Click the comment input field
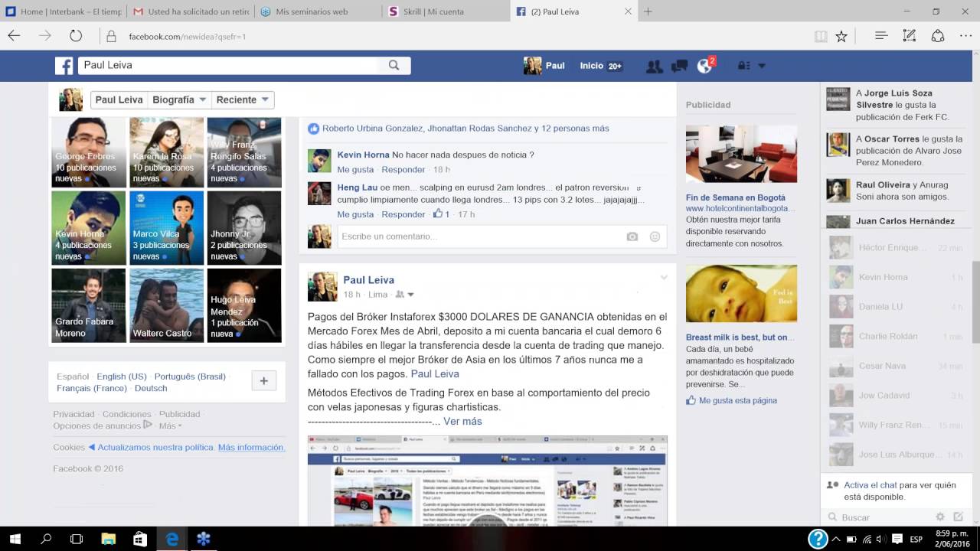980x551 pixels. point(502,236)
